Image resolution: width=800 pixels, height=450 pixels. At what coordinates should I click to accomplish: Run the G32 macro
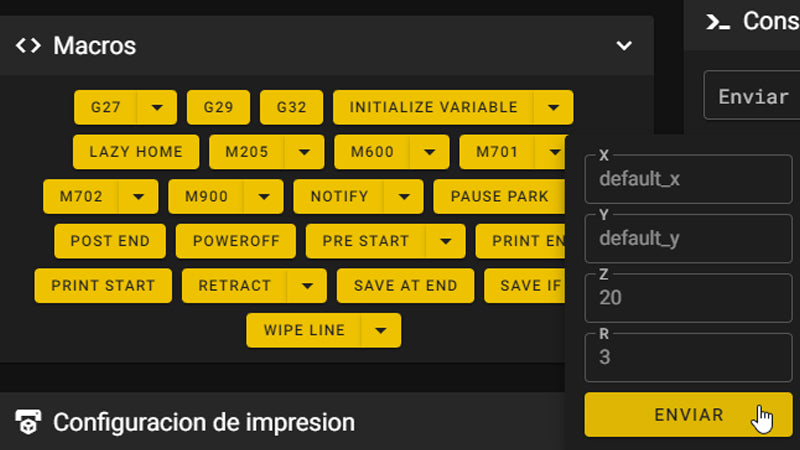pos(291,107)
